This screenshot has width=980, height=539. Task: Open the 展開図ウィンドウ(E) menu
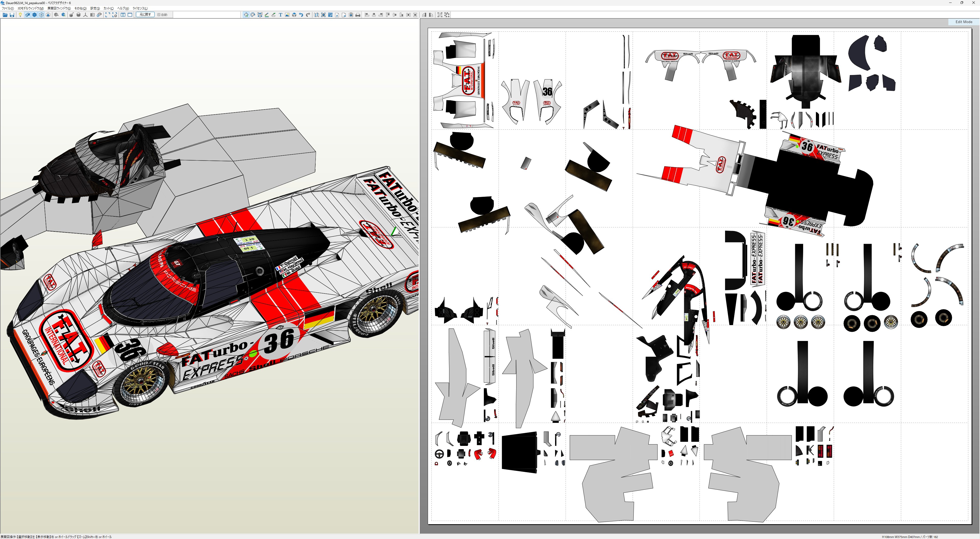(59, 8)
